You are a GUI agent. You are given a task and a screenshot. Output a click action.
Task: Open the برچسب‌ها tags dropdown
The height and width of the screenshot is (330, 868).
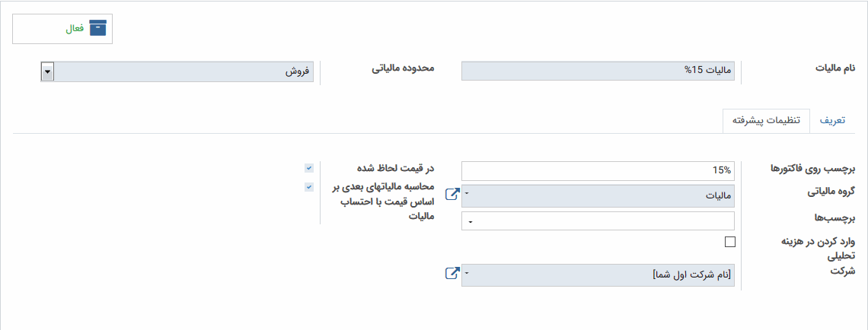click(x=598, y=221)
